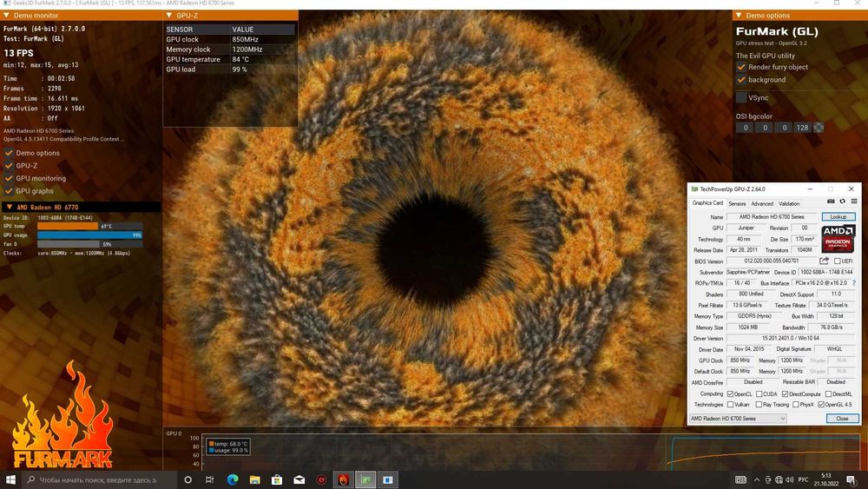Click the GPU-Z screenshot camera icon
This screenshot has height=489, width=868.
pos(831,202)
